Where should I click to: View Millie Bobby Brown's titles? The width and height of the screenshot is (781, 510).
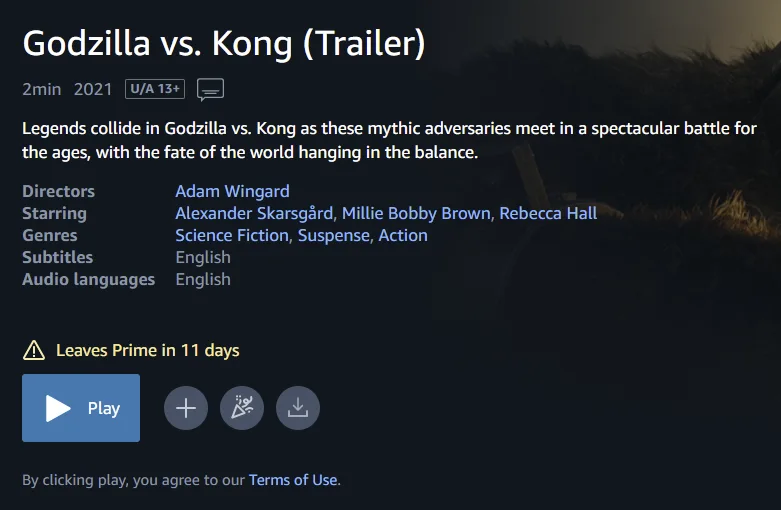pos(416,213)
